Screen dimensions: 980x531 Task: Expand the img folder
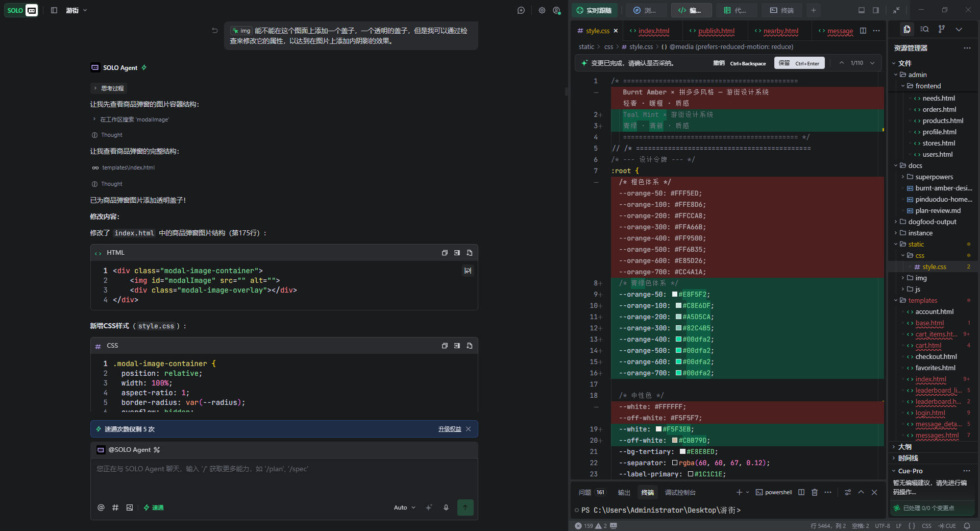(x=921, y=278)
